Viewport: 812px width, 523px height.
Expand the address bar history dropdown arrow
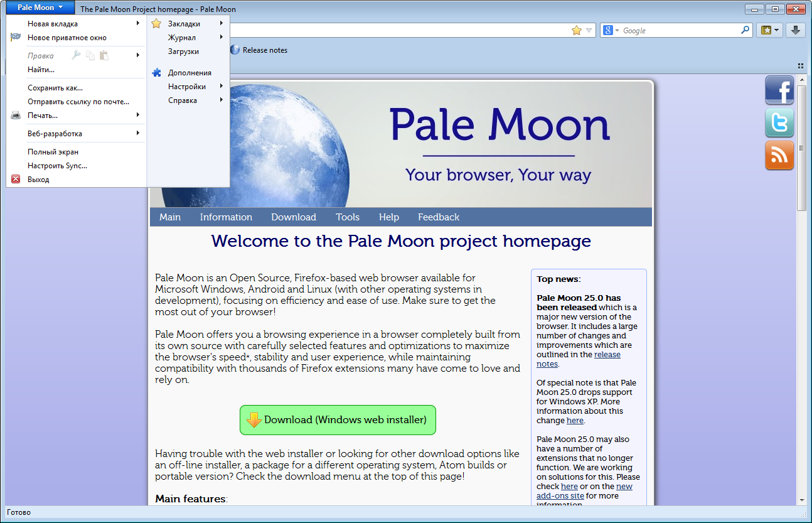coord(589,30)
